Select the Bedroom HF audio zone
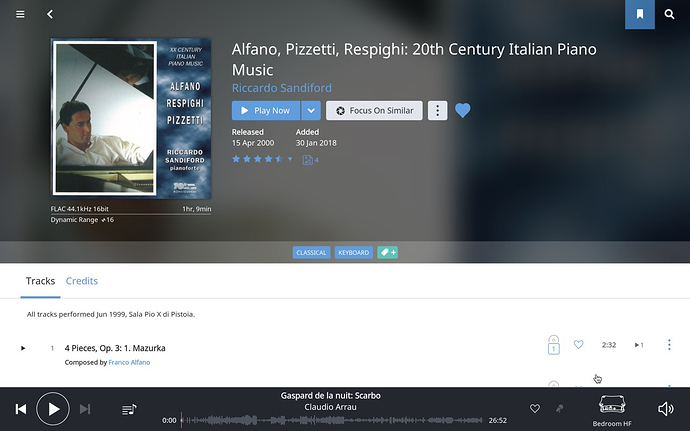The height and width of the screenshot is (431, 690). point(612,411)
